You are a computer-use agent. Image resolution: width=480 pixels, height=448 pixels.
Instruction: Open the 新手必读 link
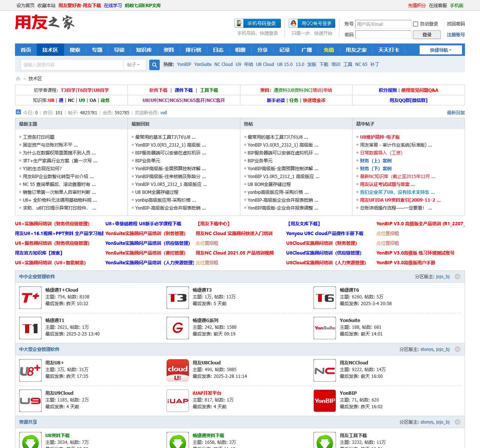(276, 100)
